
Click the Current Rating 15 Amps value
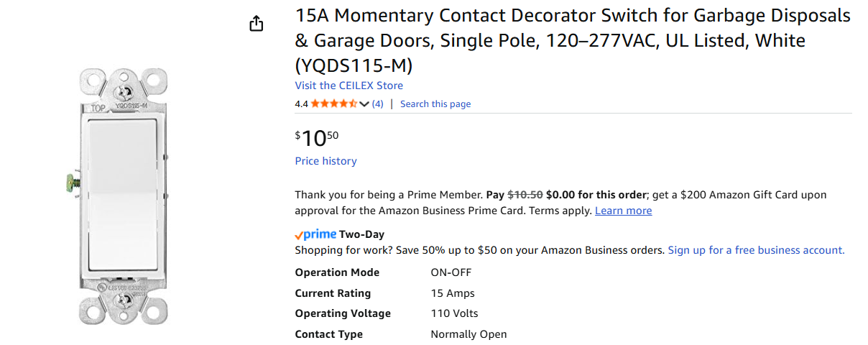tap(452, 293)
